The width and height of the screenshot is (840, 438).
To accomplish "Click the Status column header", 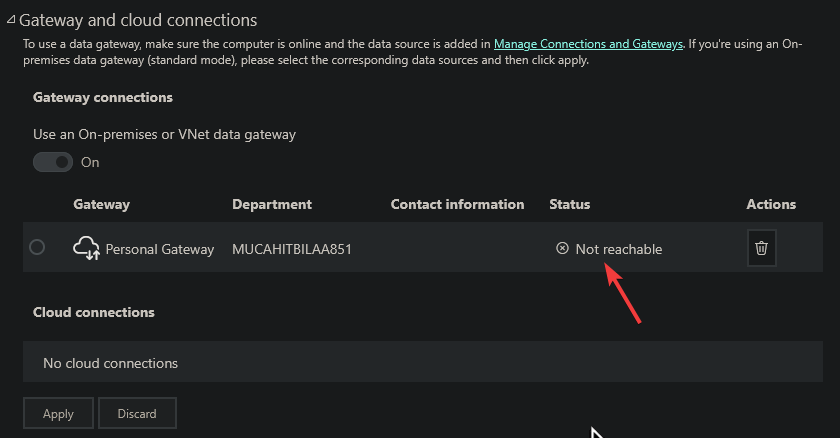I will coord(569,204).
